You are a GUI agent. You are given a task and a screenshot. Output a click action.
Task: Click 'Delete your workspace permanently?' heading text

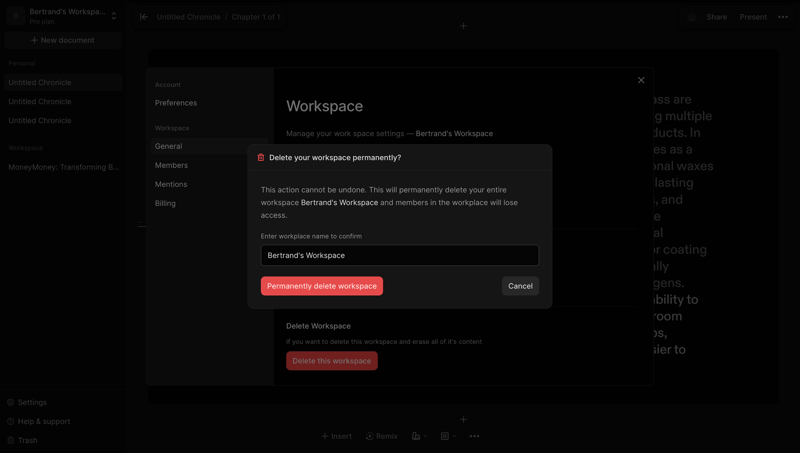[x=335, y=158]
